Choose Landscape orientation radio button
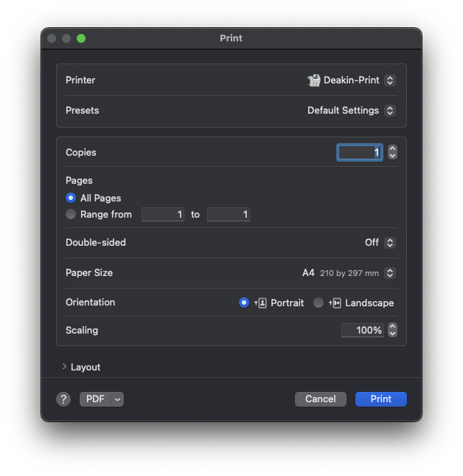Viewport: 463px width, 476px height. click(x=318, y=303)
